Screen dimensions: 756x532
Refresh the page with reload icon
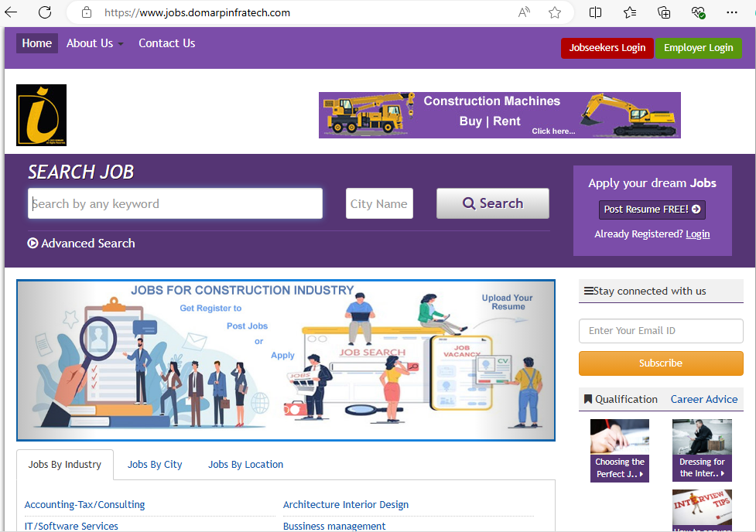point(45,12)
